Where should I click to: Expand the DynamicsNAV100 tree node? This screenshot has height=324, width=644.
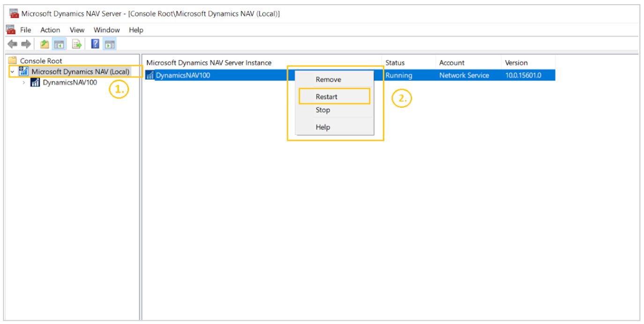click(x=23, y=82)
